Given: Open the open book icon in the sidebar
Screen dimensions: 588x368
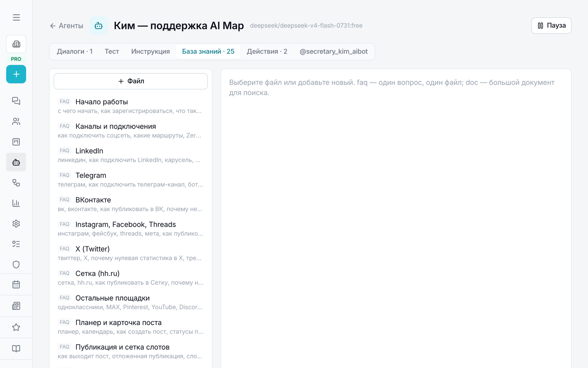Looking at the screenshot, I should coord(16,348).
